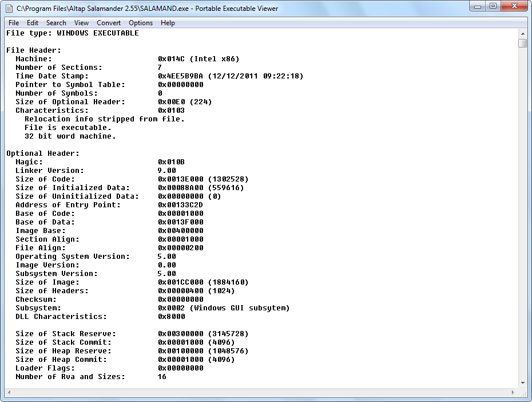
Task: Click 'Number of Symbols:' label
Action: coord(57,93)
